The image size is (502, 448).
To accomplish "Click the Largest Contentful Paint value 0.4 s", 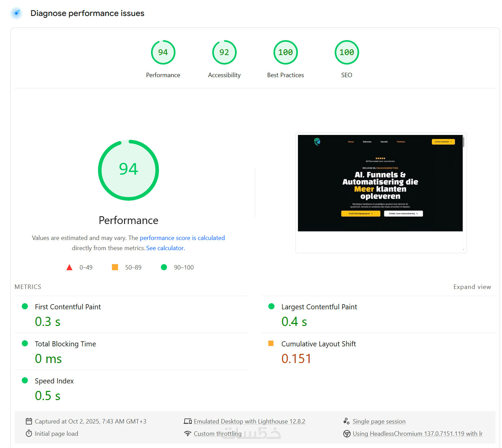I will [294, 322].
